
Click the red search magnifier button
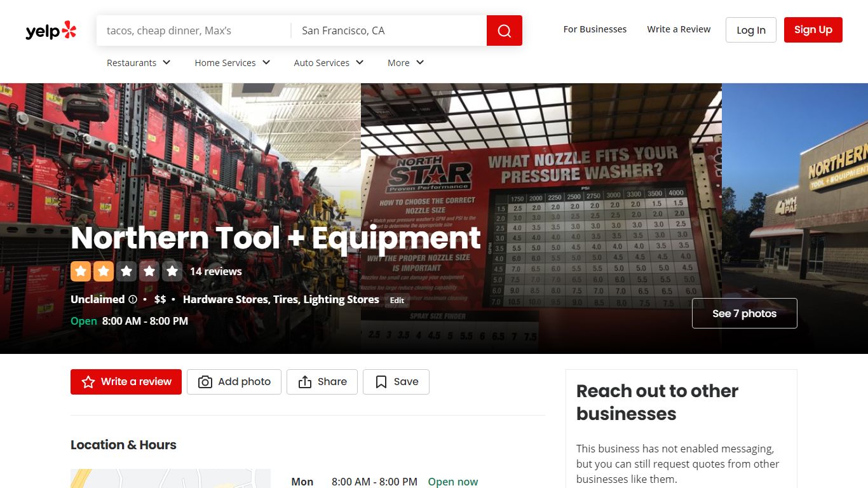coord(505,30)
